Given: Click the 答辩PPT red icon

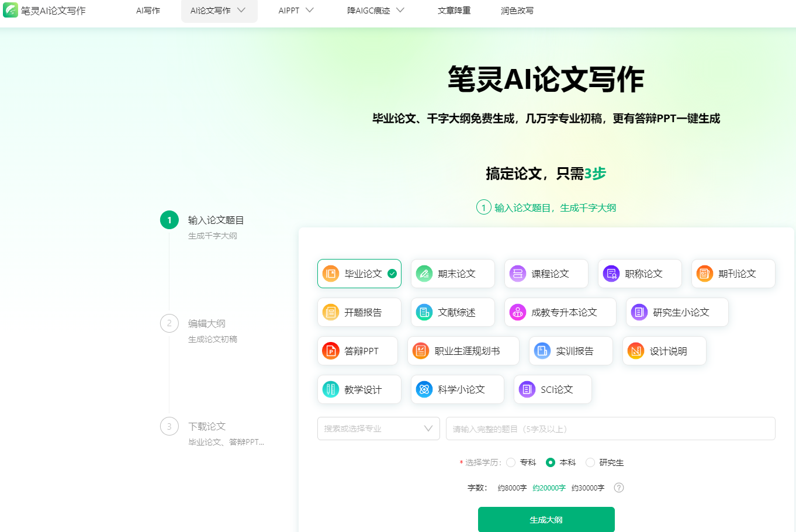Looking at the screenshot, I should coord(331,351).
